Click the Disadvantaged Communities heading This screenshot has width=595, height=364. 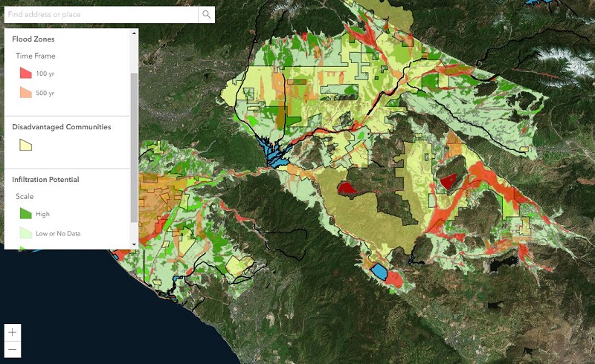(x=62, y=127)
